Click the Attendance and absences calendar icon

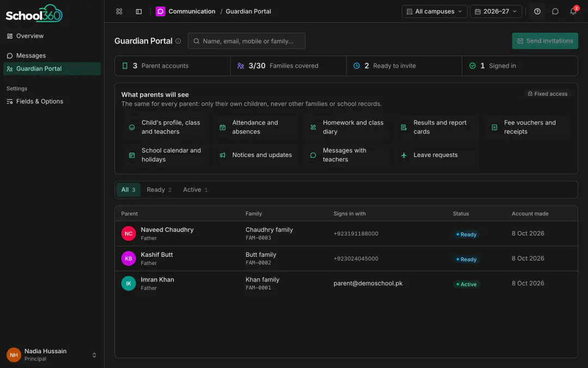pyautogui.click(x=222, y=127)
